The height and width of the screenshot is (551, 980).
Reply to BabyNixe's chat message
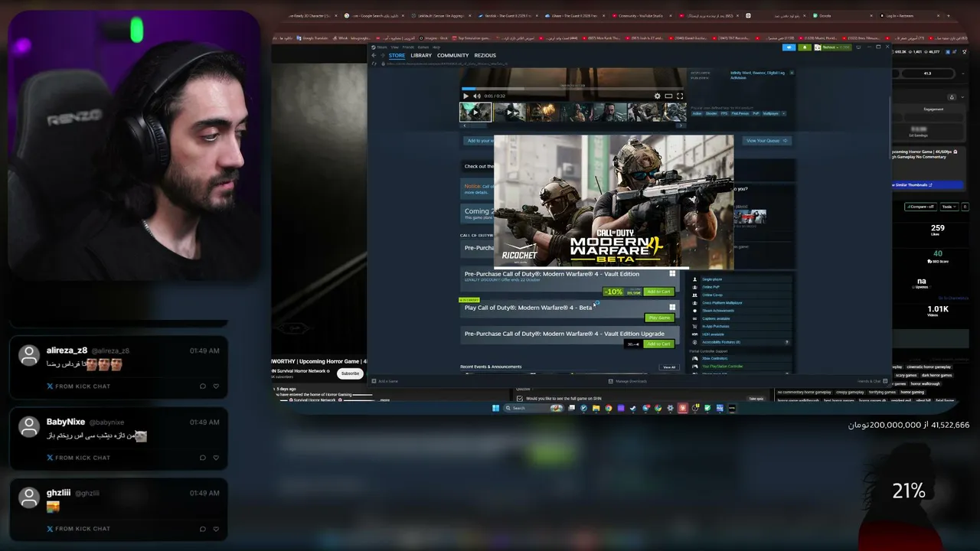pyautogui.click(x=202, y=458)
